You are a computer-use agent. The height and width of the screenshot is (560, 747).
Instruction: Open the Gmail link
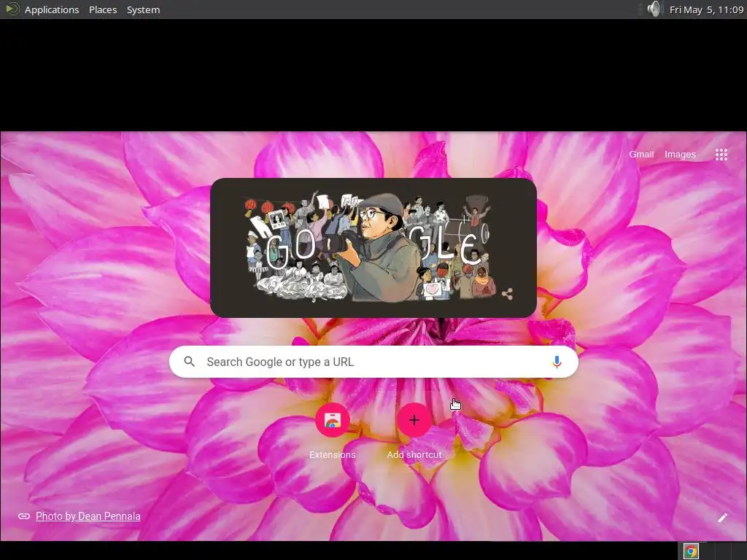click(641, 155)
